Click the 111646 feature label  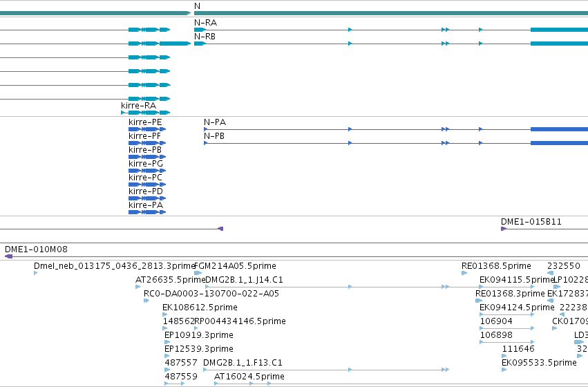click(x=518, y=349)
